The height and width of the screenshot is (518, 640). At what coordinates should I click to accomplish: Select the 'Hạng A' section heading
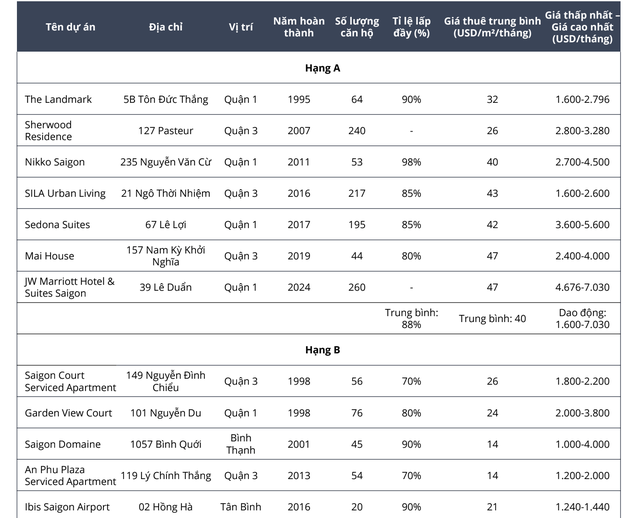[322, 68]
